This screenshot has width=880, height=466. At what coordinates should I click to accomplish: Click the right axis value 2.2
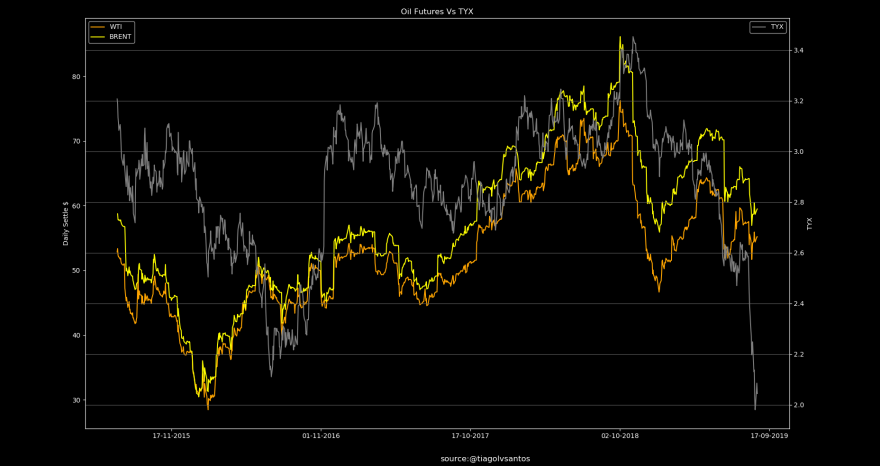click(798, 354)
